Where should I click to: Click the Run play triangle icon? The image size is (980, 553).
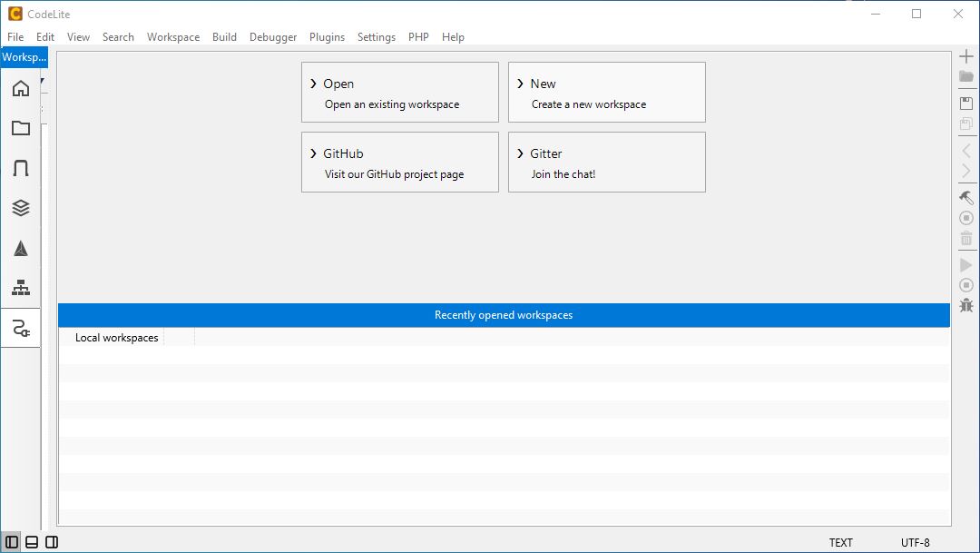[966, 265]
